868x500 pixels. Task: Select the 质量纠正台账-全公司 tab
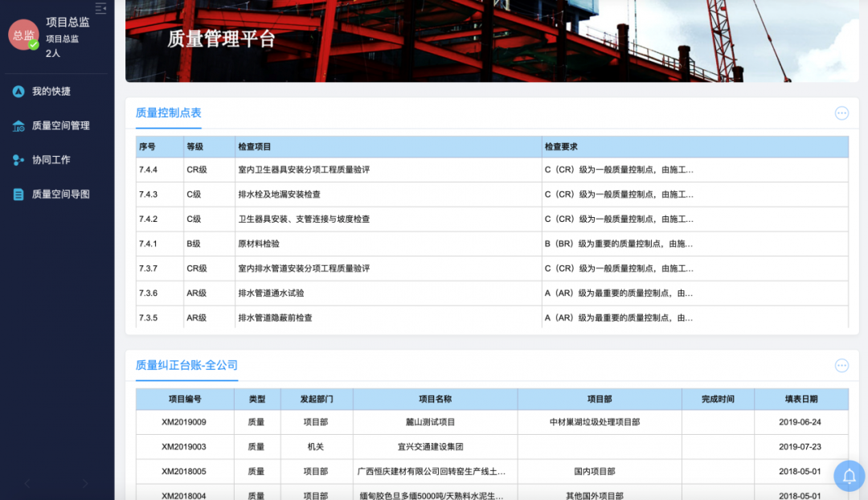click(x=186, y=366)
